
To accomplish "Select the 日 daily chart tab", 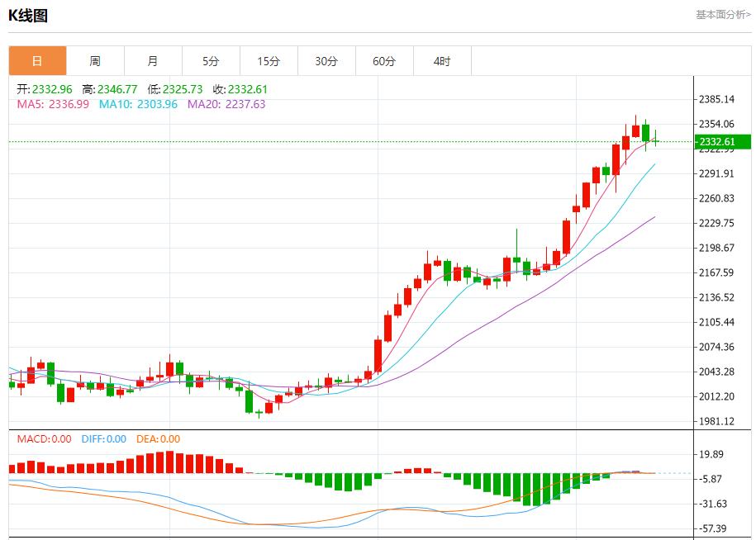I will [x=37, y=61].
